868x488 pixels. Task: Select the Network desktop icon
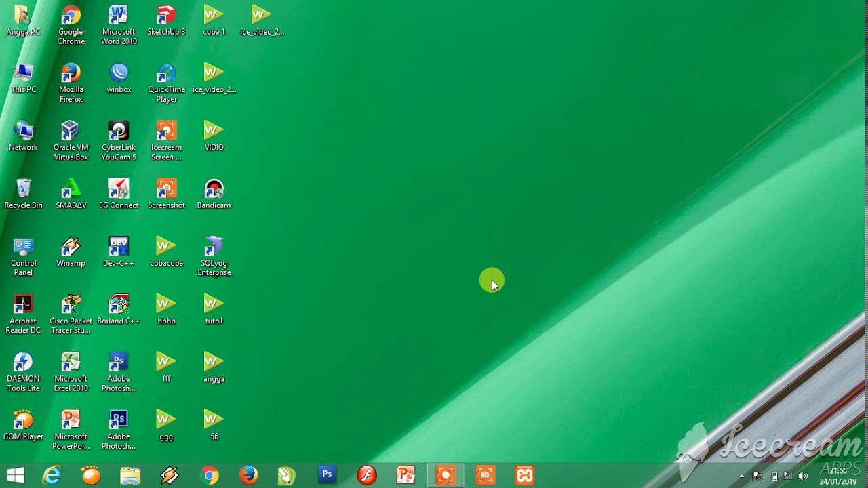click(23, 136)
